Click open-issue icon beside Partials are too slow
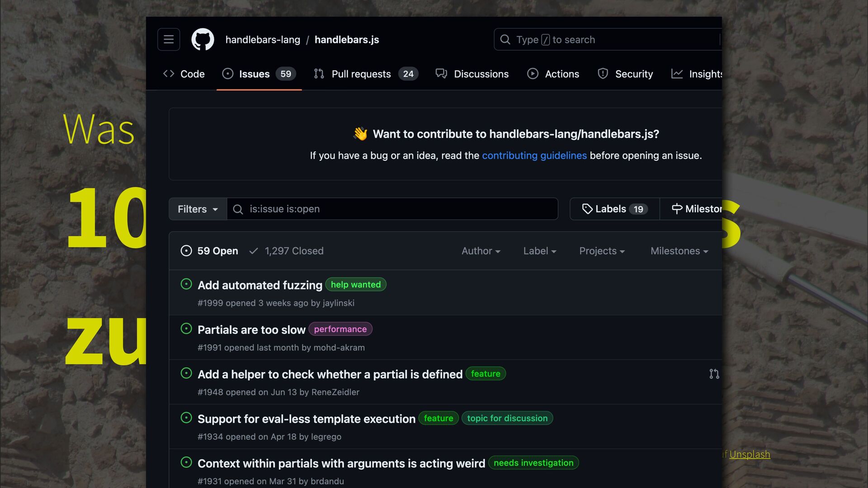Screen dimensions: 868x488 186,329
